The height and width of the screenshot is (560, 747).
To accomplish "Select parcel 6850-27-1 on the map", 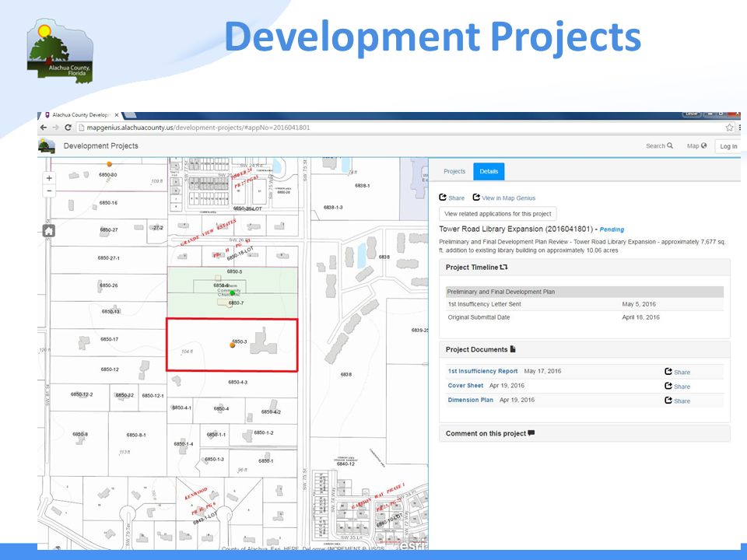I will [x=109, y=257].
